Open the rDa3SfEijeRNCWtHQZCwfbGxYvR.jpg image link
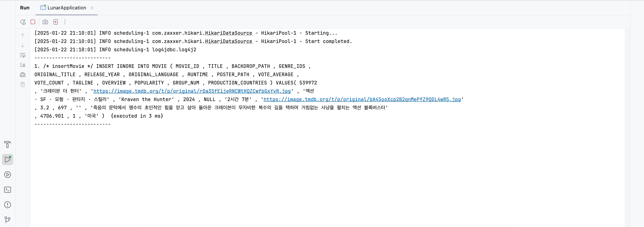 192,91
